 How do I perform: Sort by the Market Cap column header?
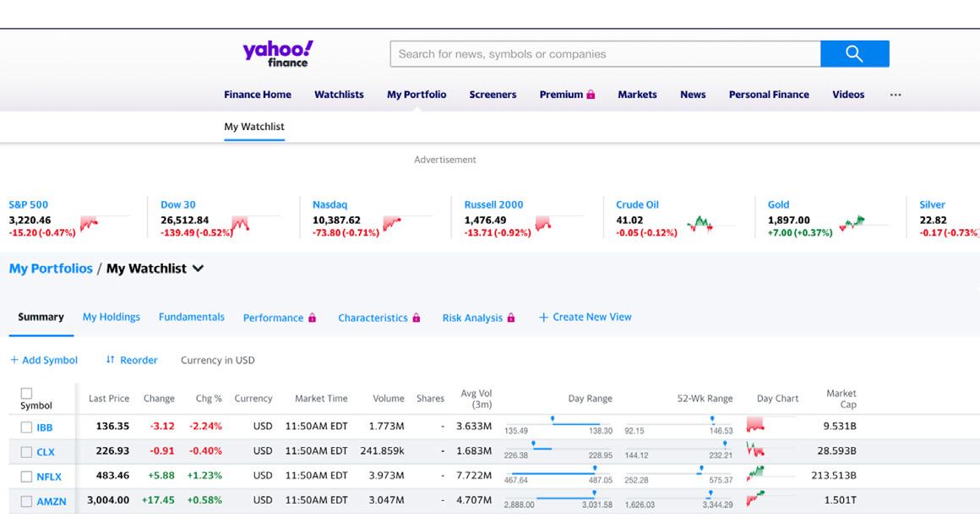tap(841, 399)
